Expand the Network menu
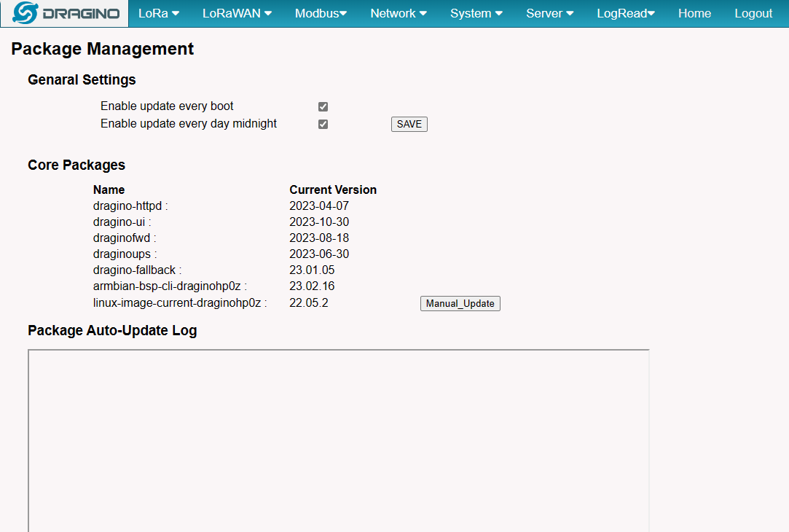Screen dimensions: 789x532 coord(398,14)
